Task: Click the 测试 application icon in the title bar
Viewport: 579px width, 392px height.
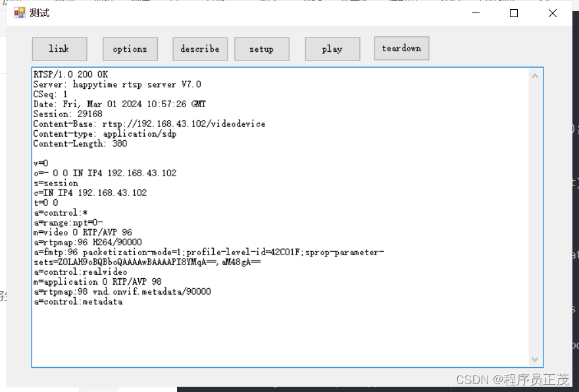Action: (18, 12)
